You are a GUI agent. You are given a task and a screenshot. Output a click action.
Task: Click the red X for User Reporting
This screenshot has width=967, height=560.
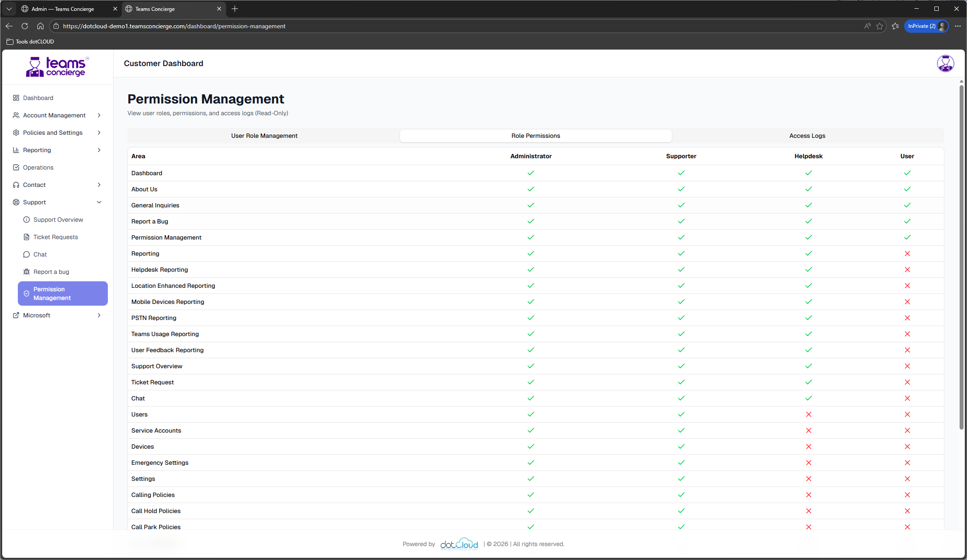[x=907, y=253]
